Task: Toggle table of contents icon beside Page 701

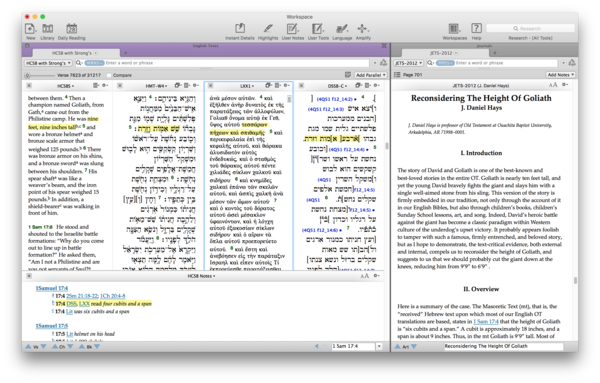Action: coord(397,75)
